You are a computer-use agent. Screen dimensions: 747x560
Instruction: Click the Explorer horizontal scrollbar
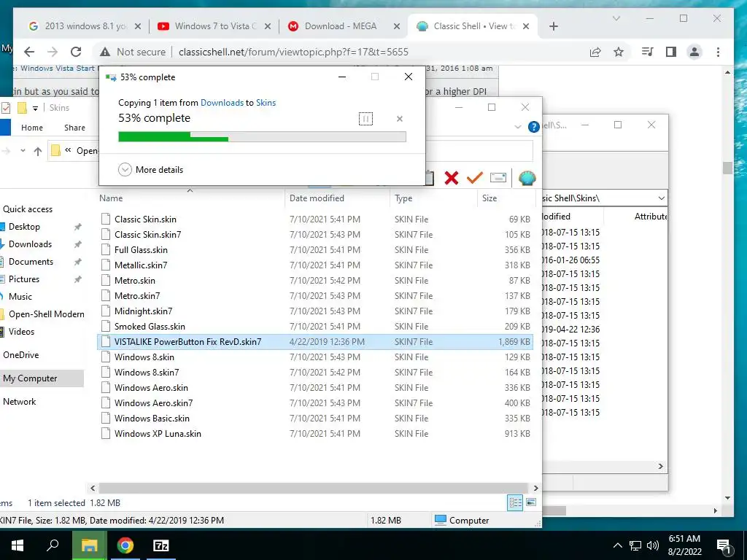[x=313, y=488]
